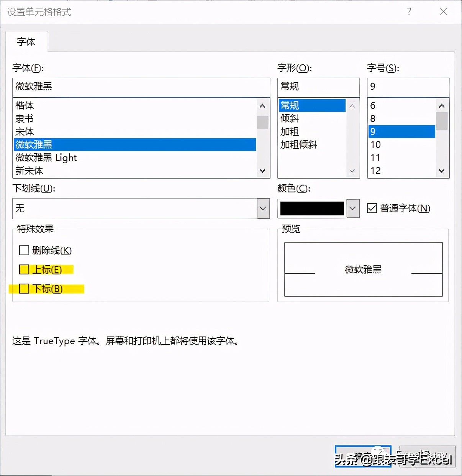Uncheck the 普通字体 checkbox

(372, 208)
